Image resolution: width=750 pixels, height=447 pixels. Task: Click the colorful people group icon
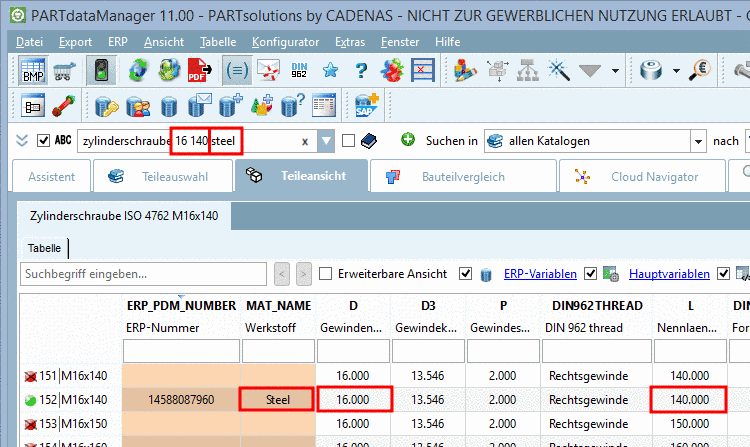(392, 71)
